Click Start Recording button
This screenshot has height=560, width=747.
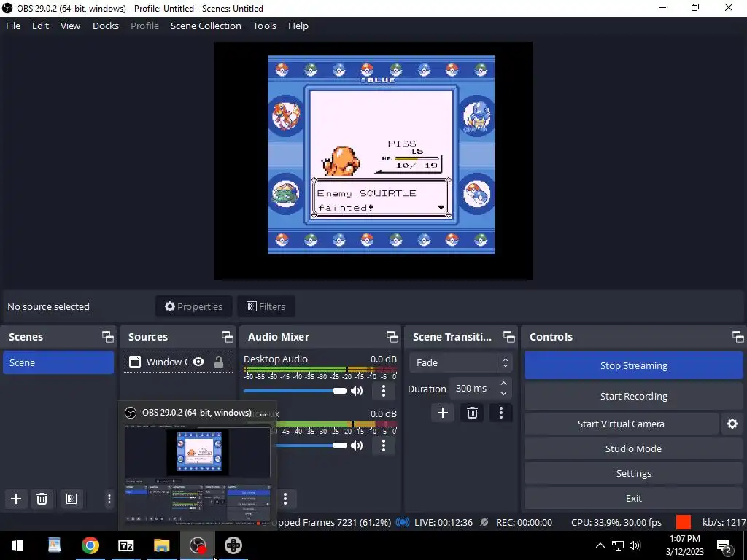coord(634,396)
